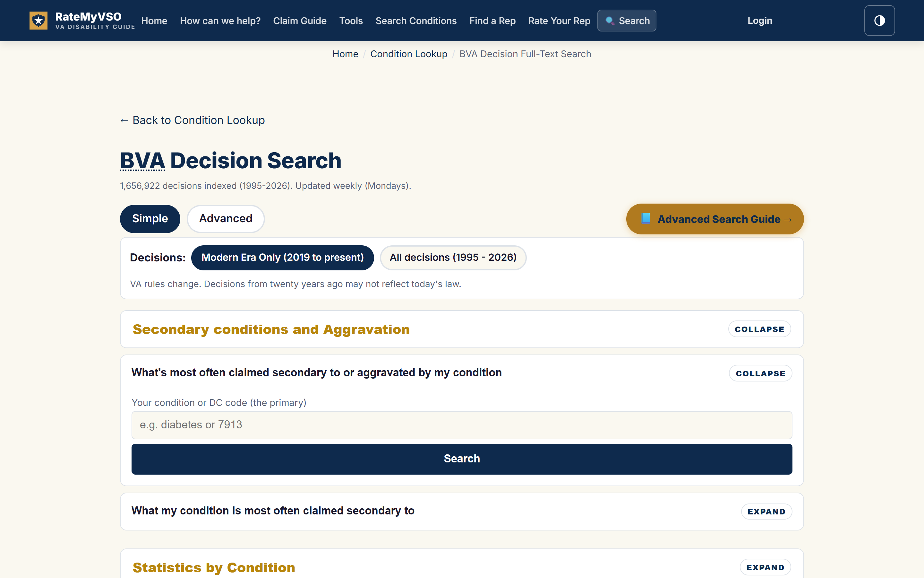Click the condition or DC code input field
The image size is (924, 578).
pyautogui.click(x=462, y=425)
